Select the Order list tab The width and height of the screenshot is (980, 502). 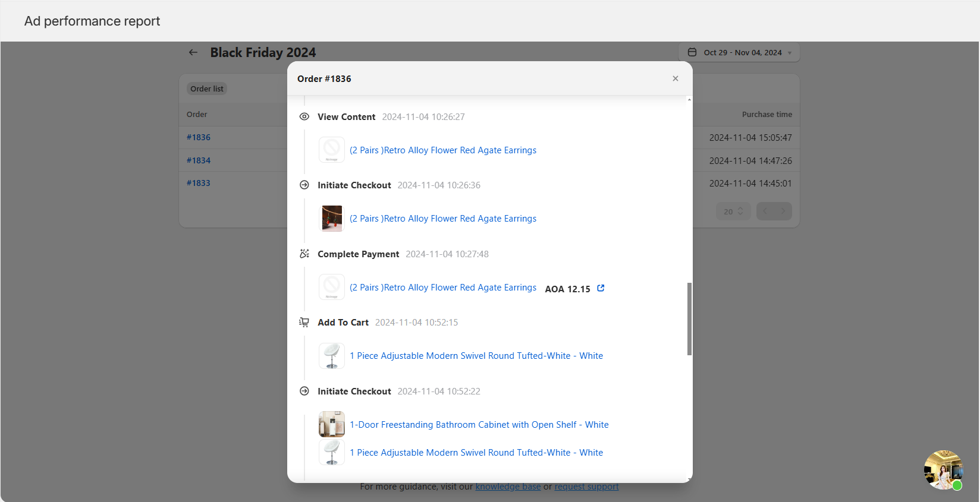tap(207, 89)
